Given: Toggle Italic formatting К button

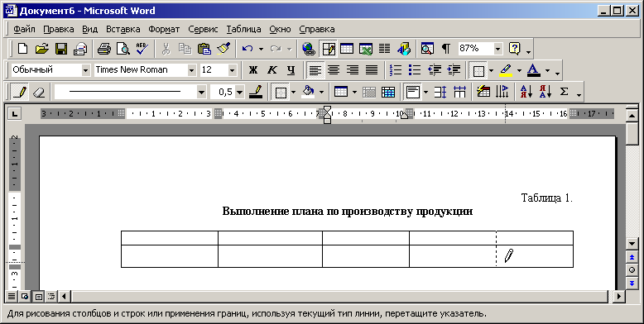Looking at the screenshot, I should 272,70.
